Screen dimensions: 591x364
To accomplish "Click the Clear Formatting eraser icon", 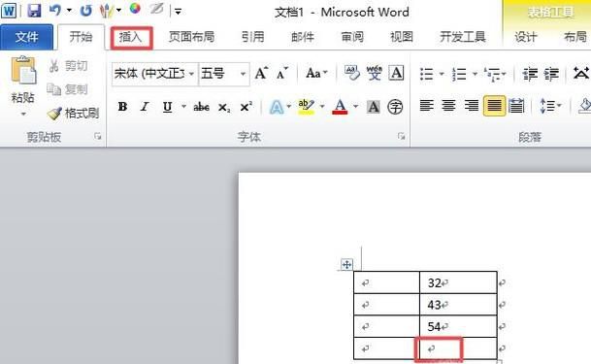I will (x=352, y=73).
